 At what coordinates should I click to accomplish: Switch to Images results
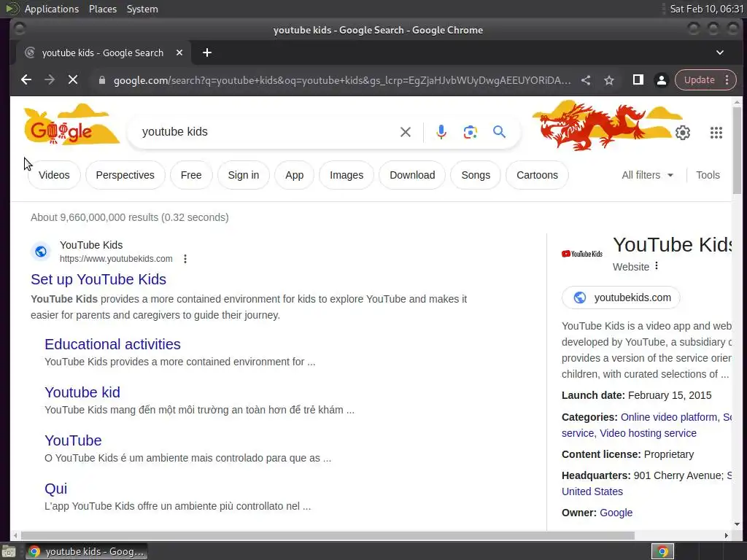click(347, 175)
